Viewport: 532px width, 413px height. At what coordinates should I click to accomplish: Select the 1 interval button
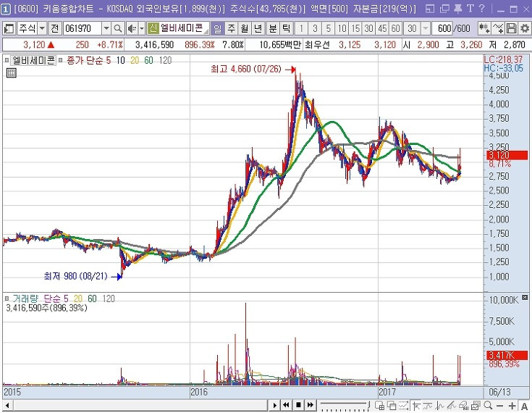(x=301, y=28)
